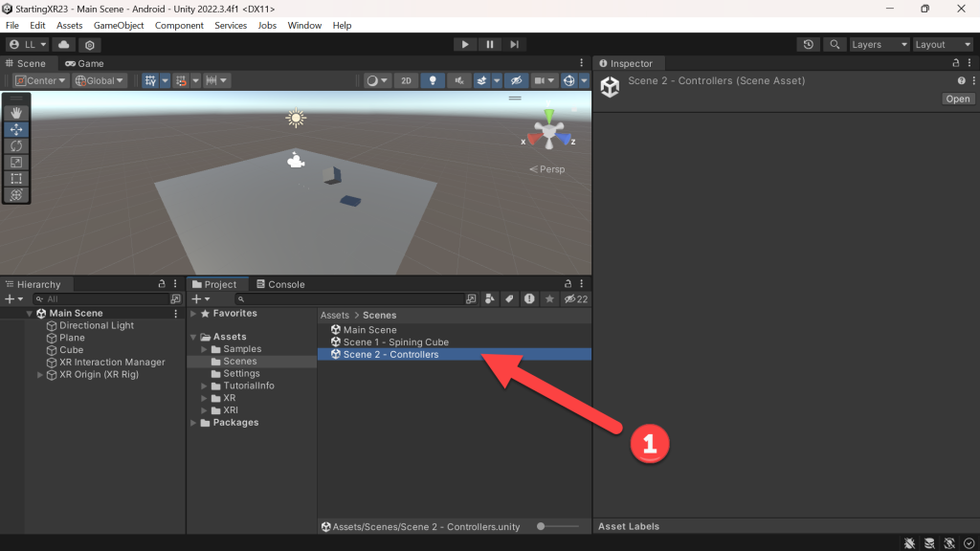Open Unity Version Control settings icon
980x551 pixels.
[90, 44]
